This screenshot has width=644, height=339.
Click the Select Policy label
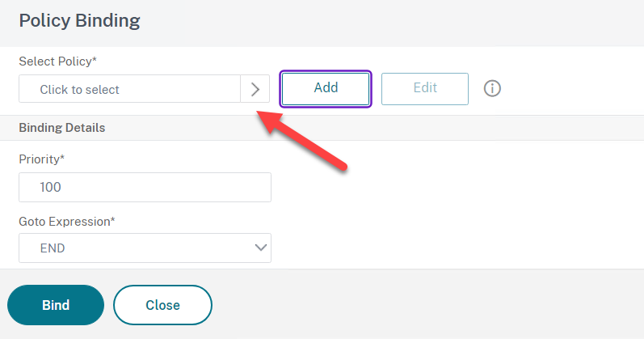click(57, 61)
